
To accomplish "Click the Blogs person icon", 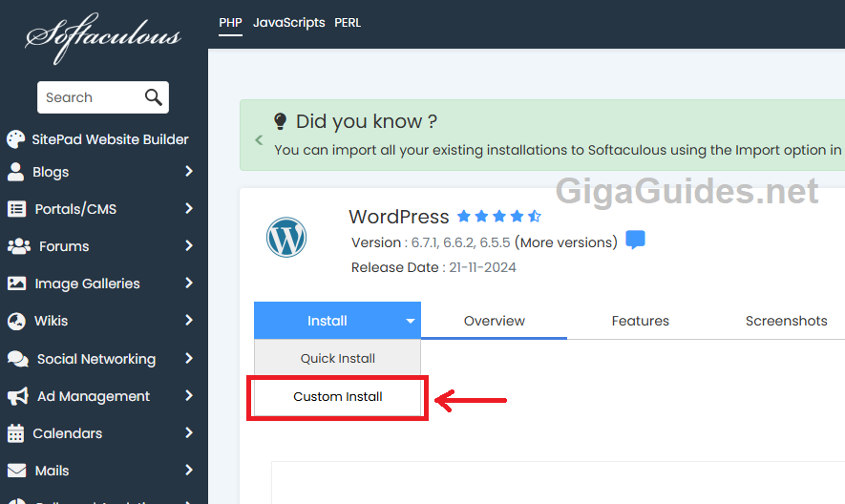I will (15, 172).
